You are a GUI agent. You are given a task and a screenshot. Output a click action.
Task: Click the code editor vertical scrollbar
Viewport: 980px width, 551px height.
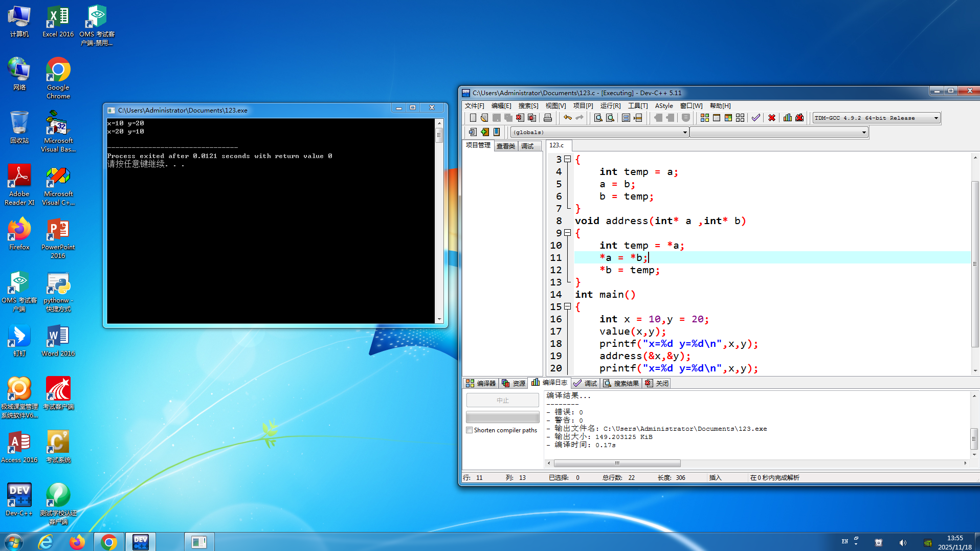(975, 263)
